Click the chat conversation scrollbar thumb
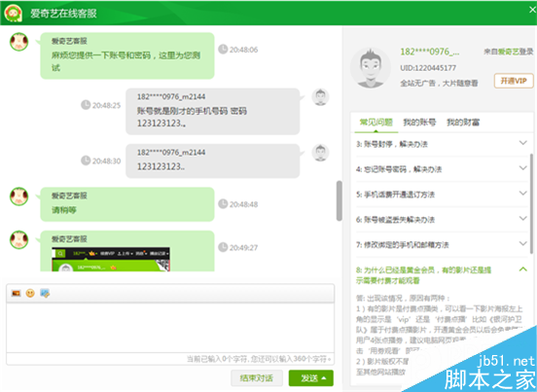 click(340, 200)
